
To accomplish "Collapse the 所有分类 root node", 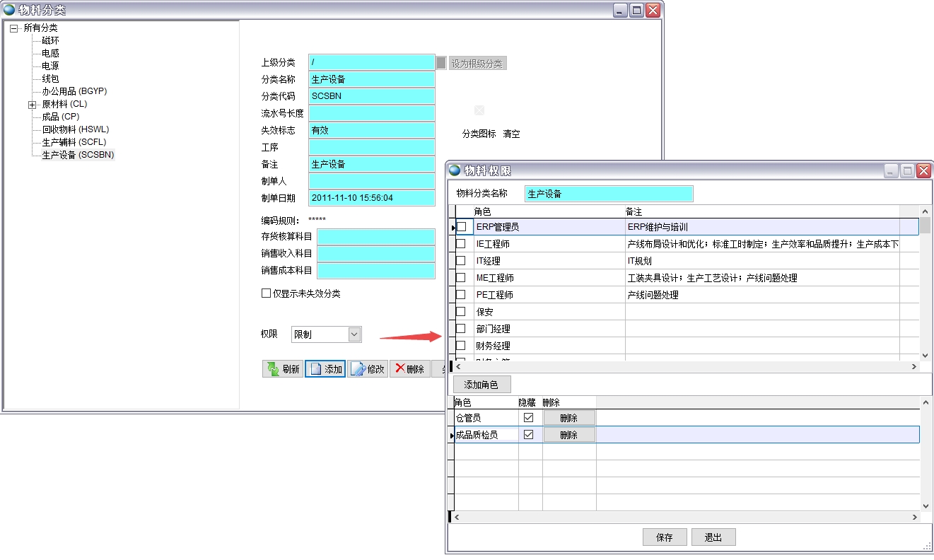I will point(13,28).
